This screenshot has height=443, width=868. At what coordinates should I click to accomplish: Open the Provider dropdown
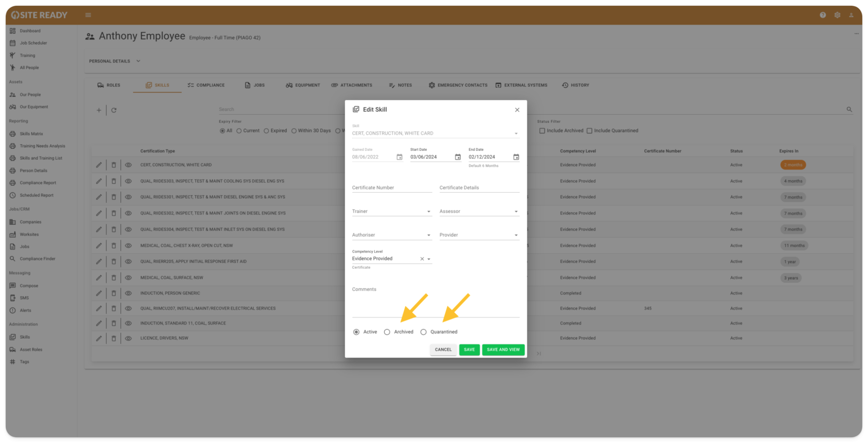pyautogui.click(x=516, y=235)
